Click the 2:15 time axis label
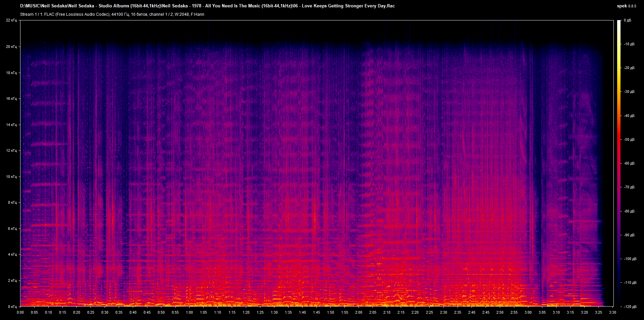Image resolution: width=644 pixels, height=320 pixels. click(401, 312)
